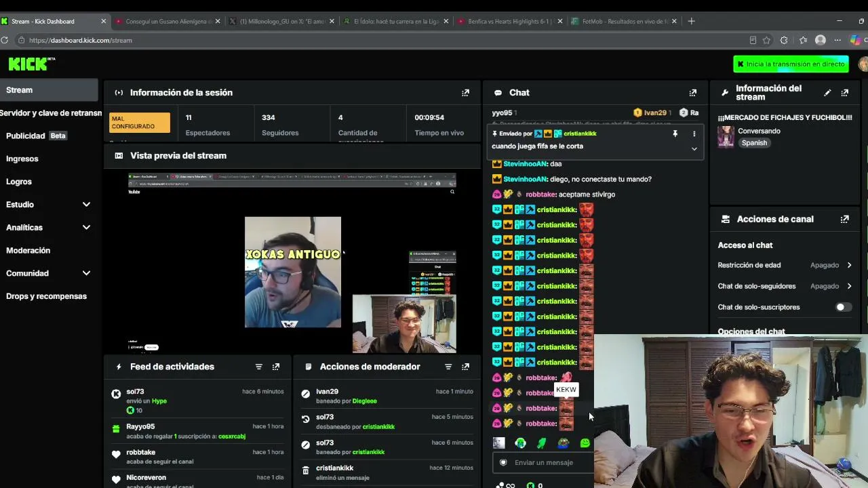Open the account avatar menu
Viewport: 868px width, 488px height.
click(x=863, y=64)
